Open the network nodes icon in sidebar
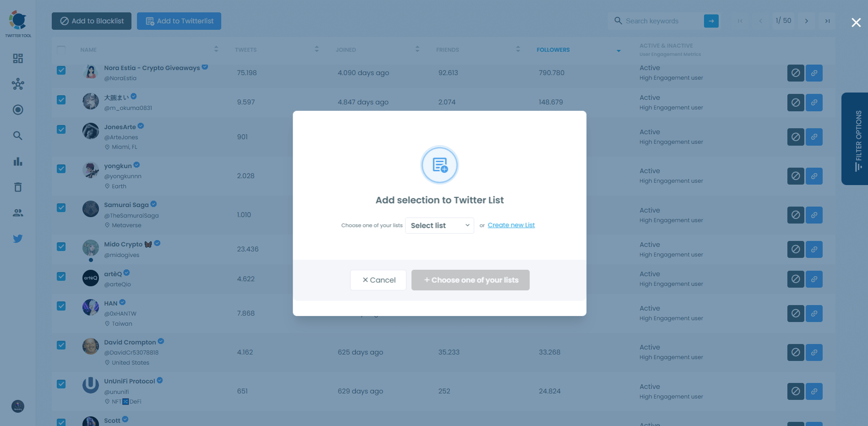Screen dimensions: 868x426 pos(18,84)
